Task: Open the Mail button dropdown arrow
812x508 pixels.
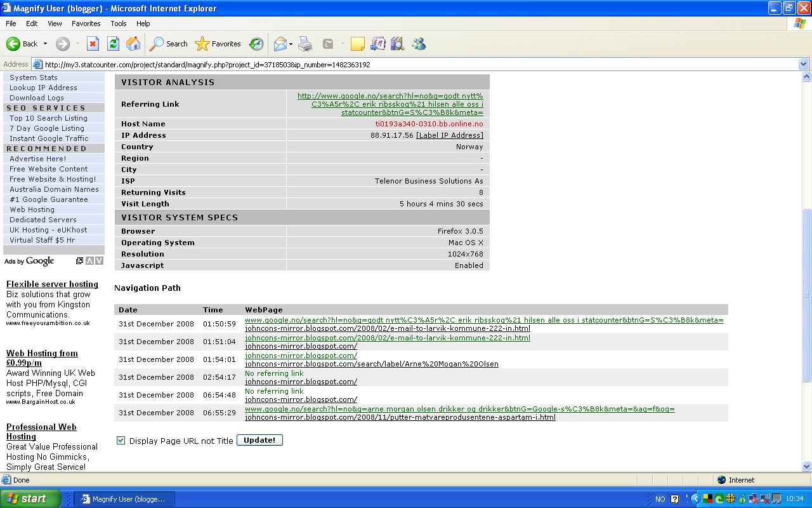Action: click(291, 44)
